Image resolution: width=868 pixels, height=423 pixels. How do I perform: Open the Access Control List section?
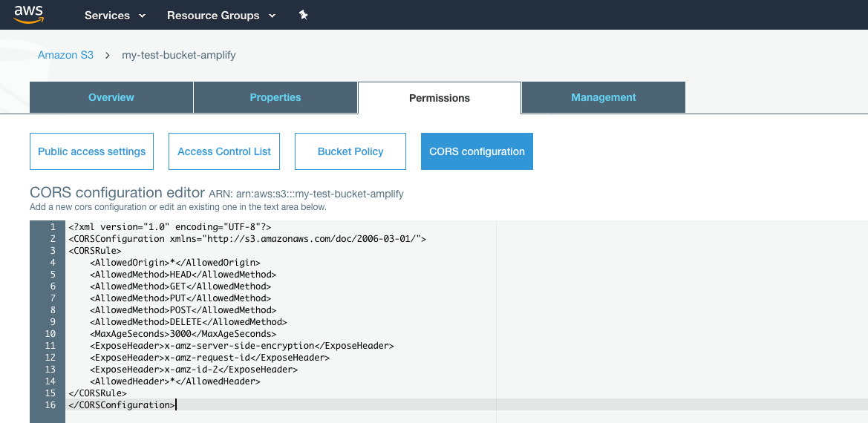224,151
